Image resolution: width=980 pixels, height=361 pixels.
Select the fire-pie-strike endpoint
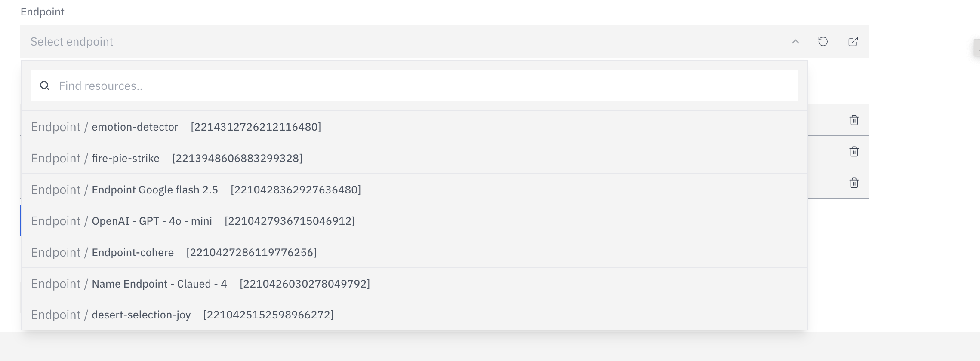[x=414, y=158]
